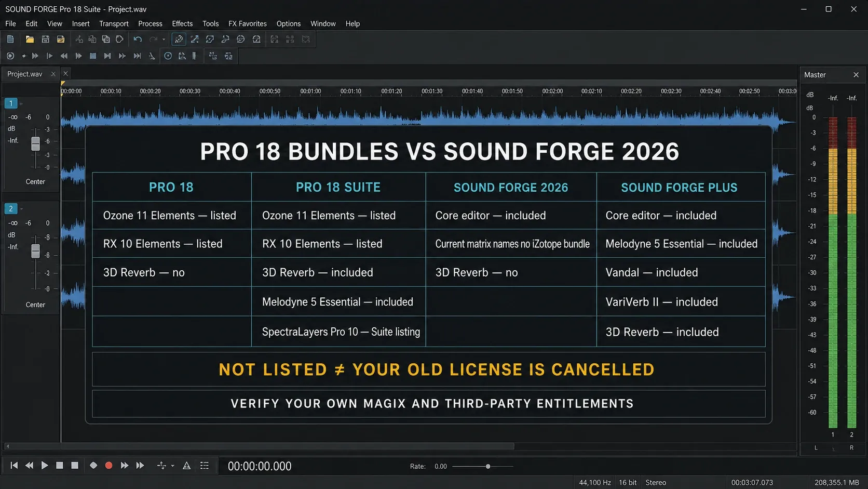The image size is (868, 489).
Task: Click the 00:01:00 mark on the time ruler
Action: pos(310,91)
